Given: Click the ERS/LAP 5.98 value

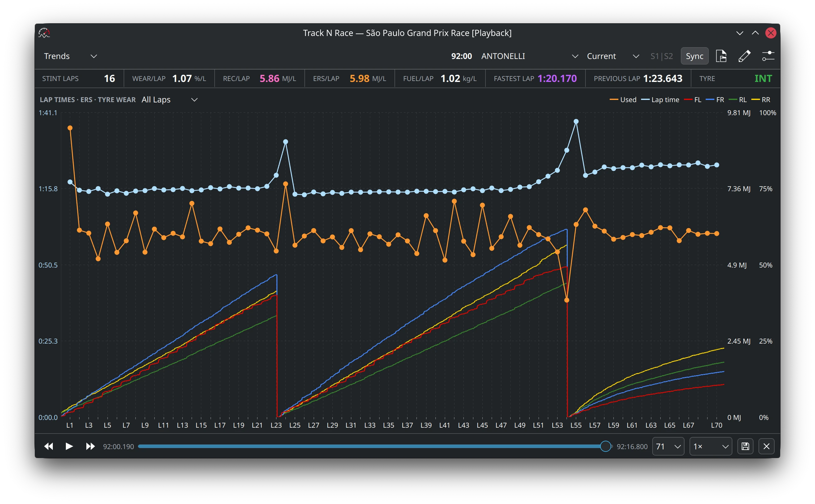Looking at the screenshot, I should coord(359,78).
